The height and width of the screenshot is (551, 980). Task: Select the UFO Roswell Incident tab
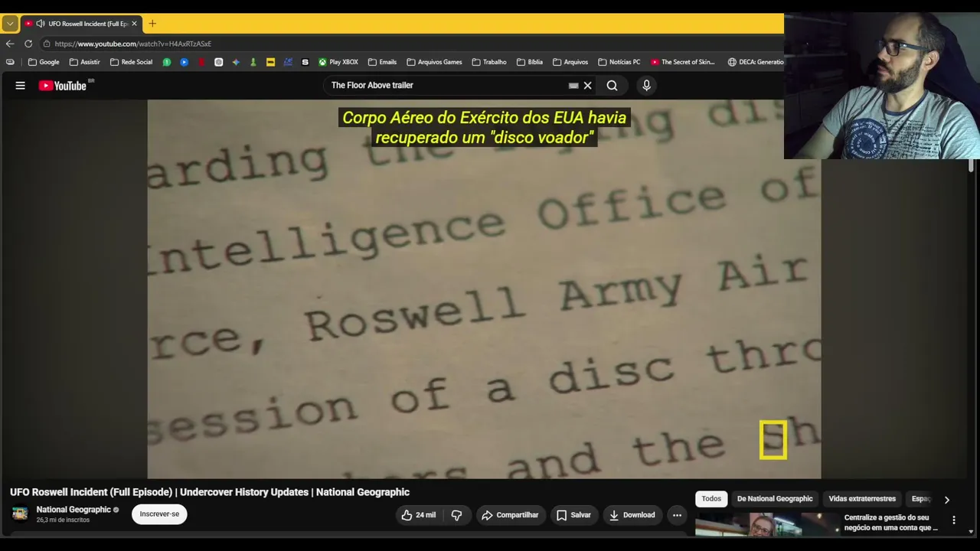80,24
